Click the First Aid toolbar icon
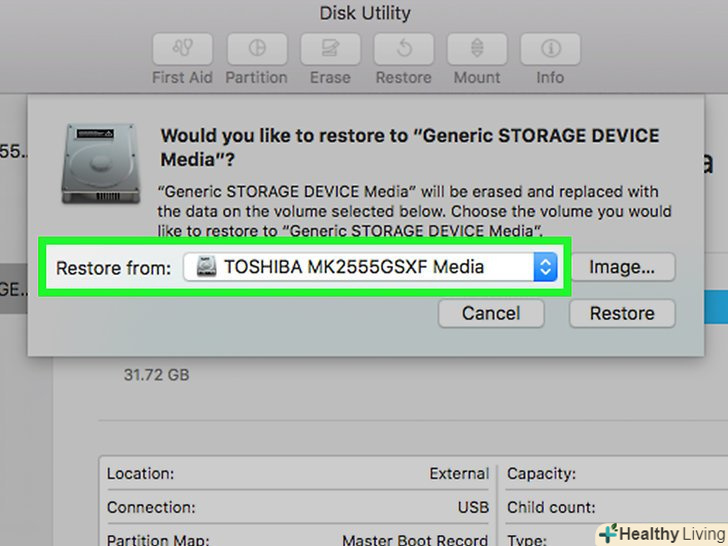Screen dimensions: 728x546 [181, 48]
